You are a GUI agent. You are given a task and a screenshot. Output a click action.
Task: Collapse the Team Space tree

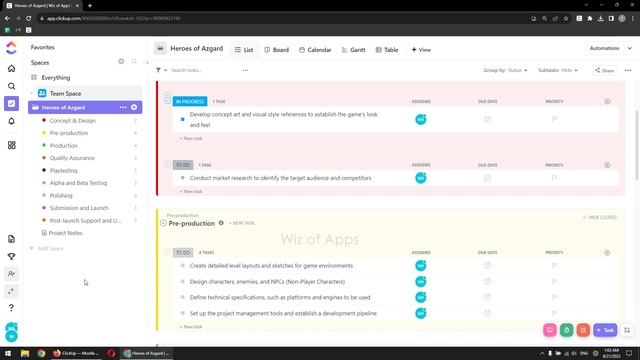pyautogui.click(x=32, y=93)
